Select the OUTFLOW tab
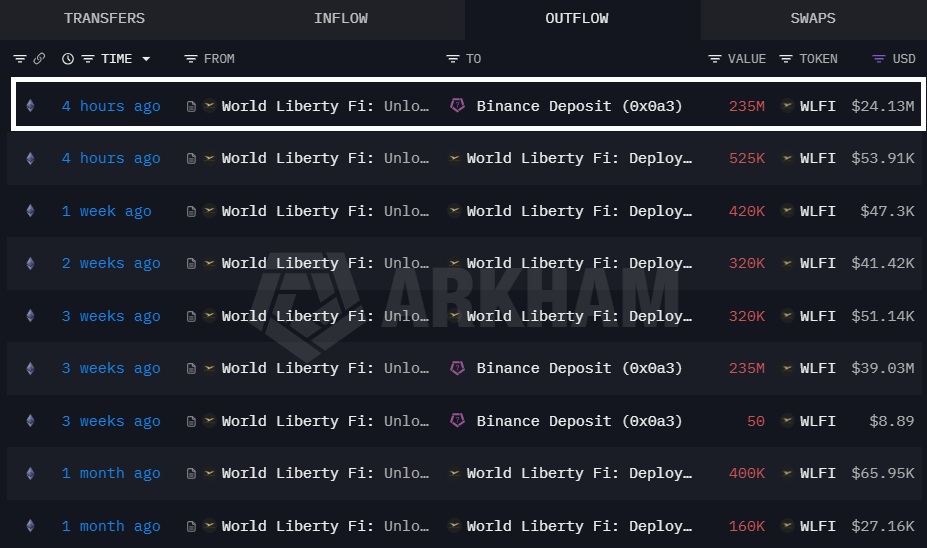927x548 pixels. click(x=577, y=18)
